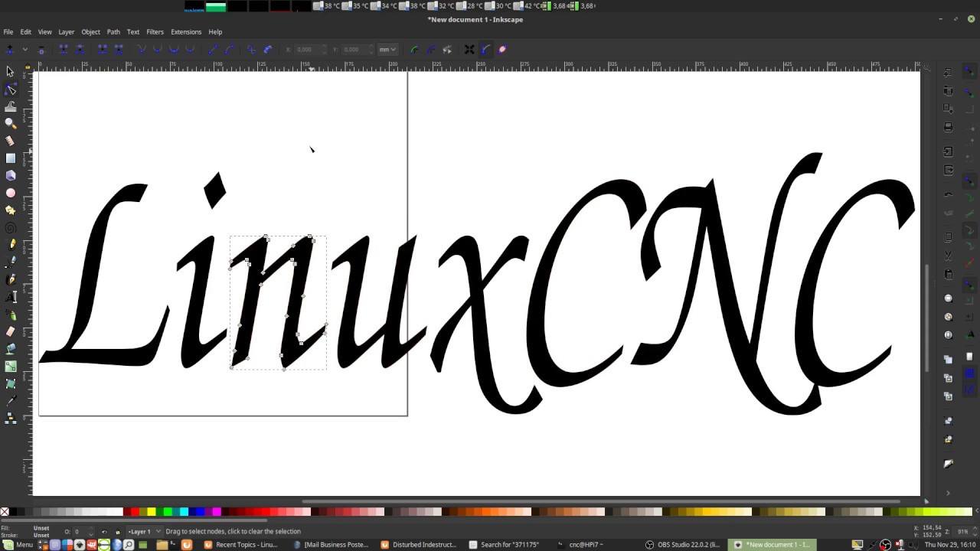
Task: Switch to Mail Business Poste task
Action: pyautogui.click(x=332, y=545)
